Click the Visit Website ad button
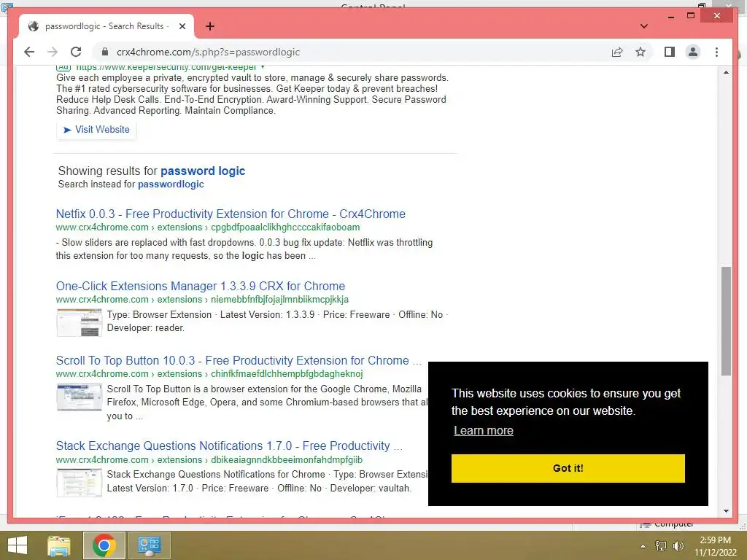 point(96,130)
